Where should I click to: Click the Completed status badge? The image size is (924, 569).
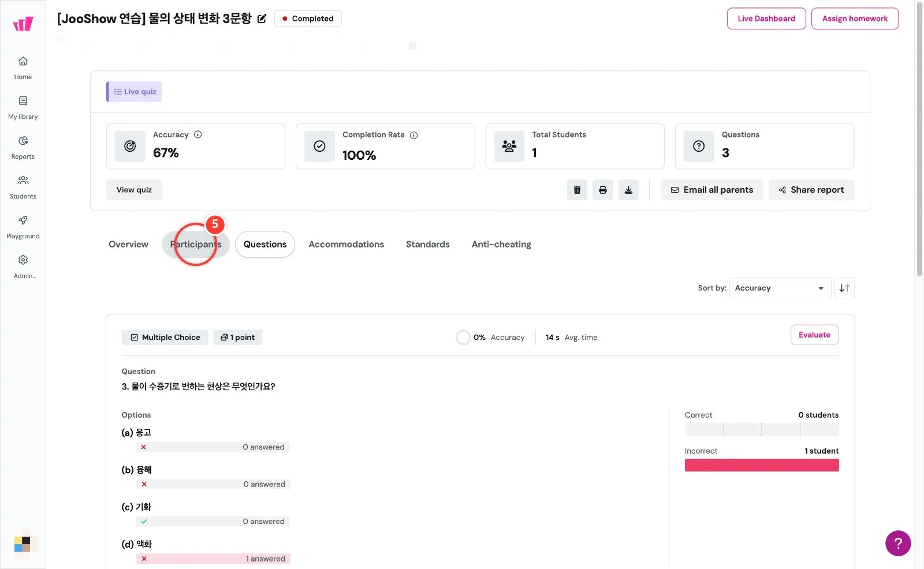308,18
